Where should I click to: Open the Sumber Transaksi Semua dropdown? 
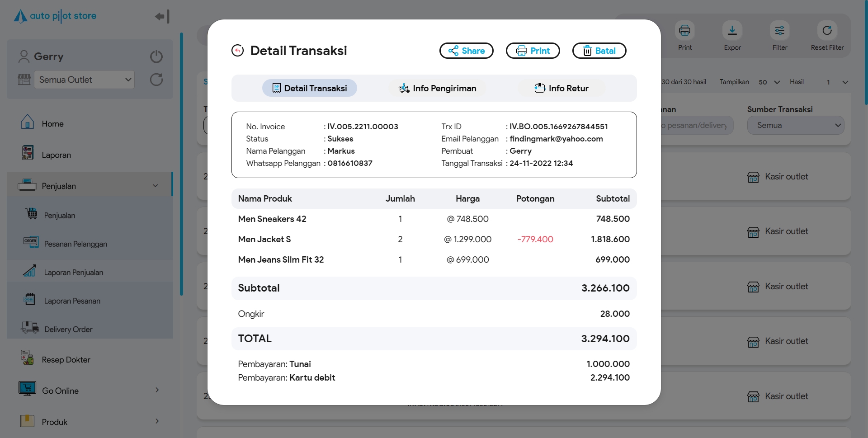point(795,125)
